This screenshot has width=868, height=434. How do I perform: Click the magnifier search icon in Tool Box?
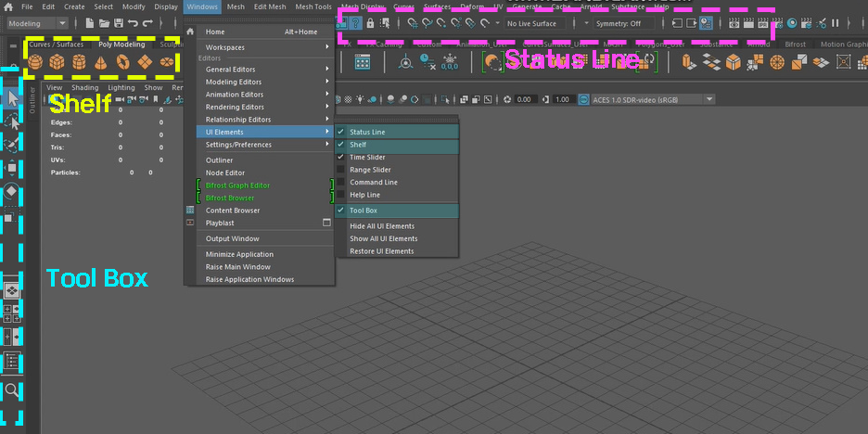(x=12, y=389)
